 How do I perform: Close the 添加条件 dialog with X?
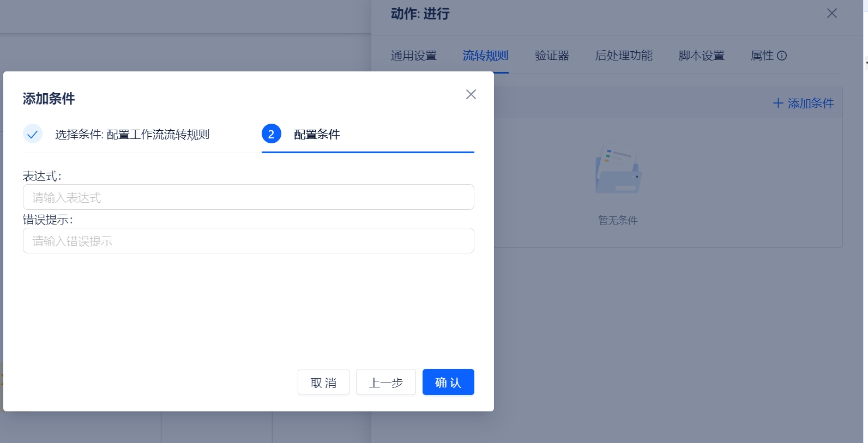click(471, 94)
